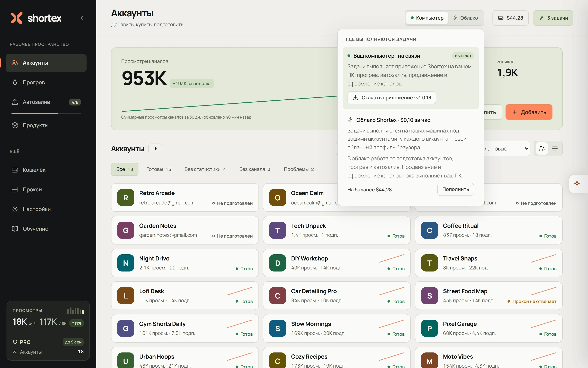Open the Retro Arcade account card
The width and height of the screenshot is (588, 368).
(185, 198)
